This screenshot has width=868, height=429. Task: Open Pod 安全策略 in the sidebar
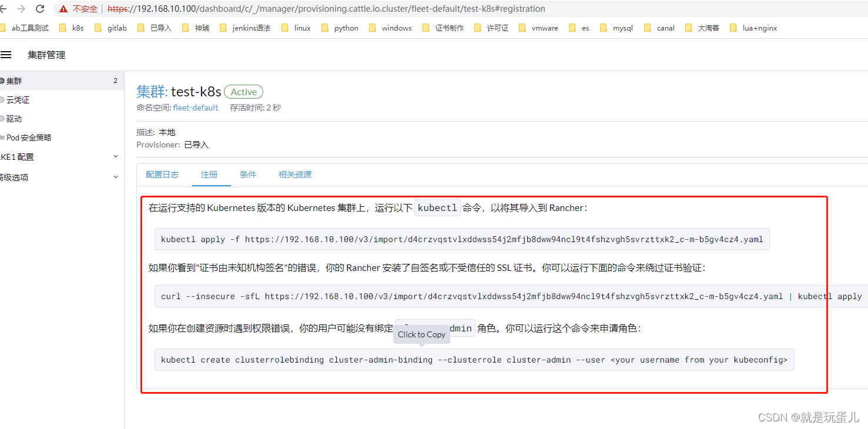tap(61, 138)
